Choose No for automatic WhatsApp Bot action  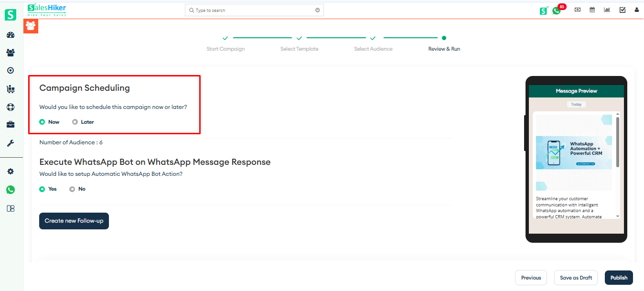coord(72,189)
